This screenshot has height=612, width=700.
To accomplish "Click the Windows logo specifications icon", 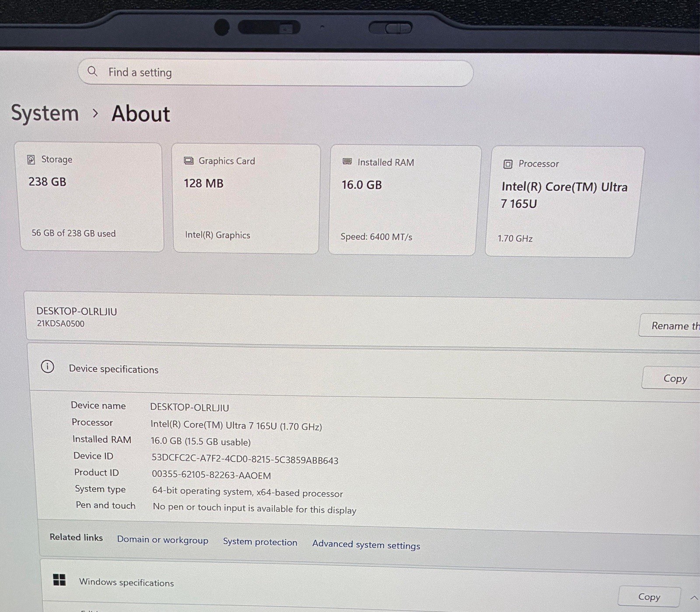I will pos(59,580).
